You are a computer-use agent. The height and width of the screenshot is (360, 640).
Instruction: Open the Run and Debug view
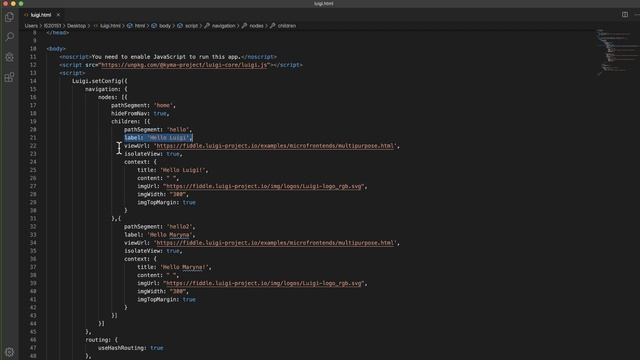[x=9, y=57]
